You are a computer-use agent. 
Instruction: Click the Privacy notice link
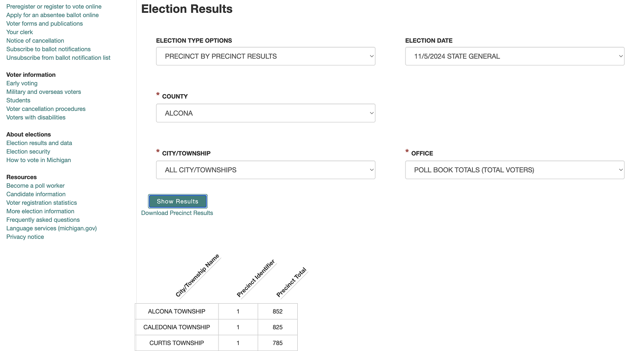(x=25, y=237)
